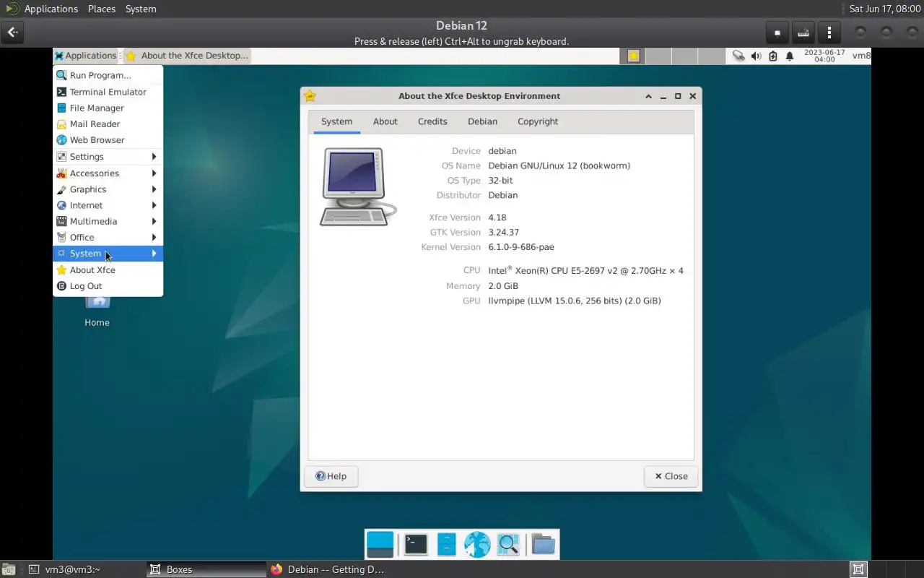Click the Memory value 2.0 GiB
The height and width of the screenshot is (578, 924).
(503, 286)
